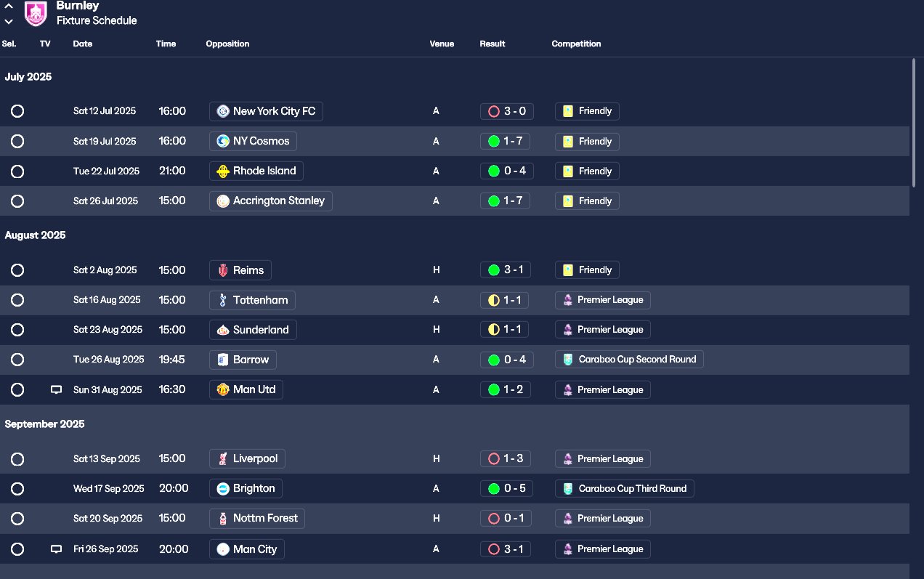Click the green win indicator for Rhode Island
924x579 pixels.
[x=494, y=171]
